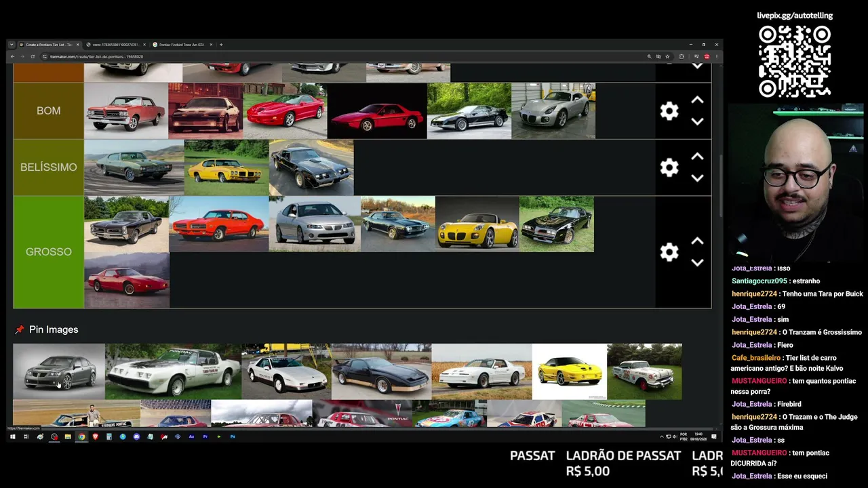Bookmark this page with the star icon
Viewport: 868px width, 488px height.
pos(667,57)
